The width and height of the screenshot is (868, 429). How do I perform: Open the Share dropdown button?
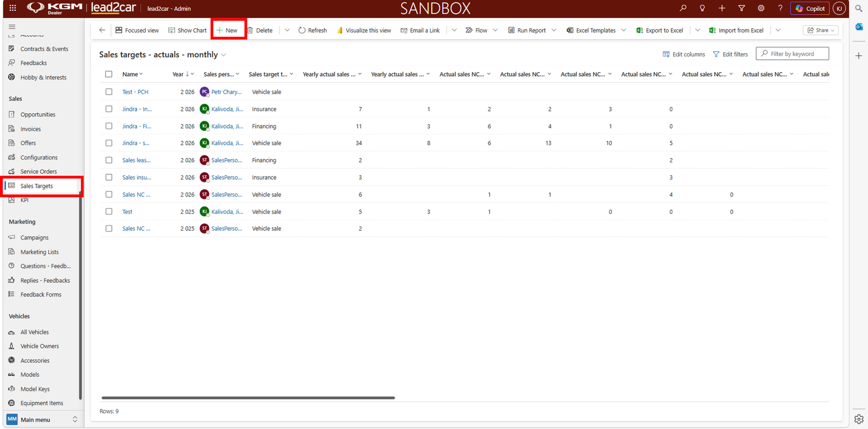point(821,30)
